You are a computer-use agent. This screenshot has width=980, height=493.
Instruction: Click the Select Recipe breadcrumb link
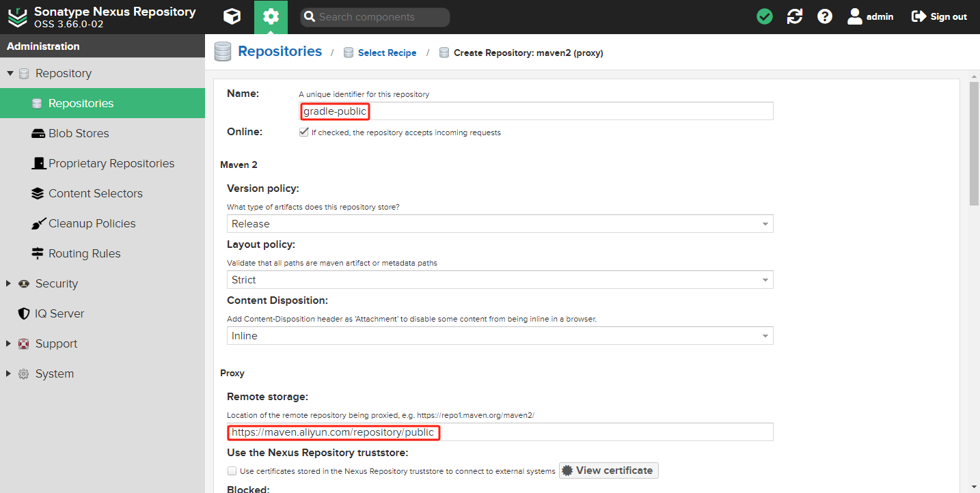click(x=387, y=53)
